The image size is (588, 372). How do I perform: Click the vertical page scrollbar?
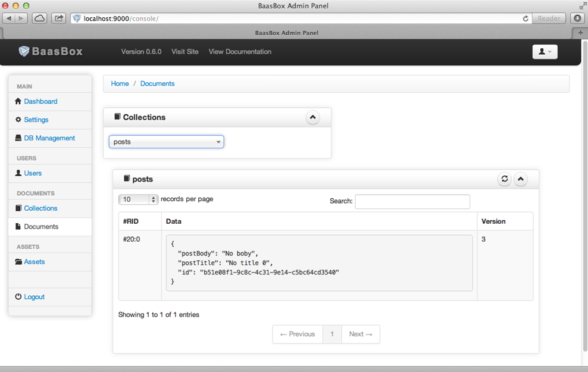[585, 195]
